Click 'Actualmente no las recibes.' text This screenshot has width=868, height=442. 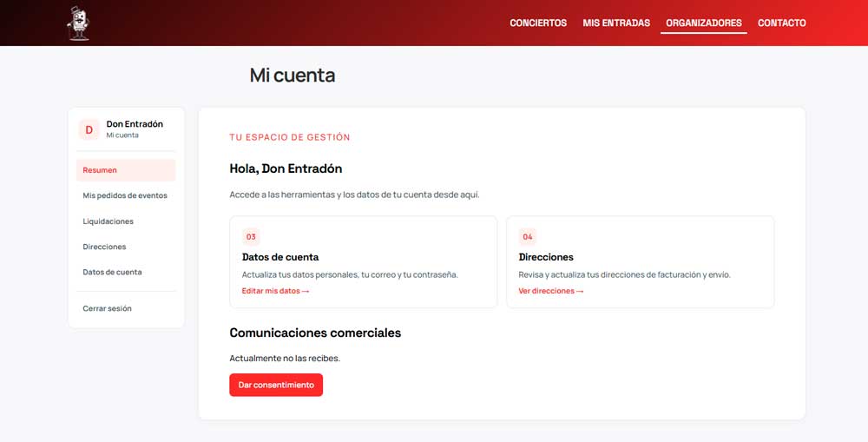coord(285,359)
